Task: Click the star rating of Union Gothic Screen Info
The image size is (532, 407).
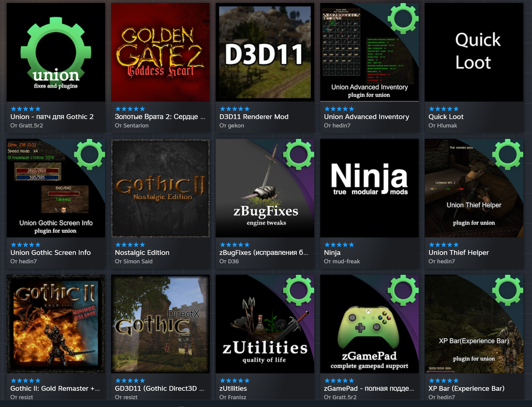Action: (26, 245)
